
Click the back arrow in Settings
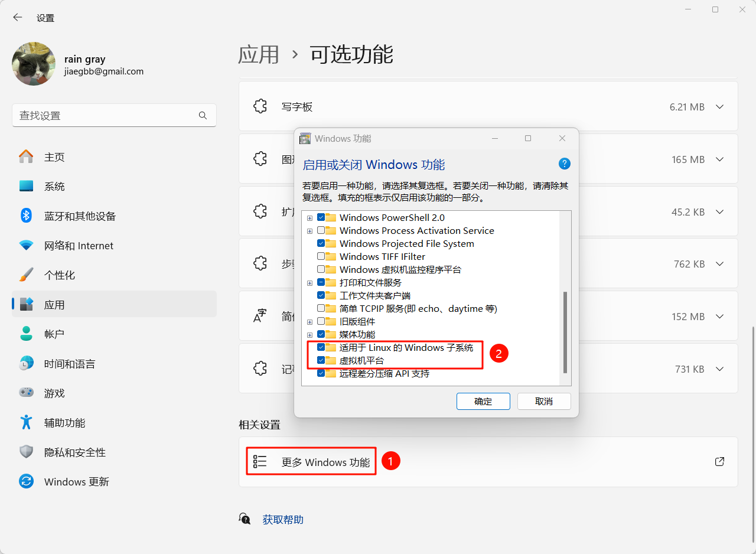(17, 17)
